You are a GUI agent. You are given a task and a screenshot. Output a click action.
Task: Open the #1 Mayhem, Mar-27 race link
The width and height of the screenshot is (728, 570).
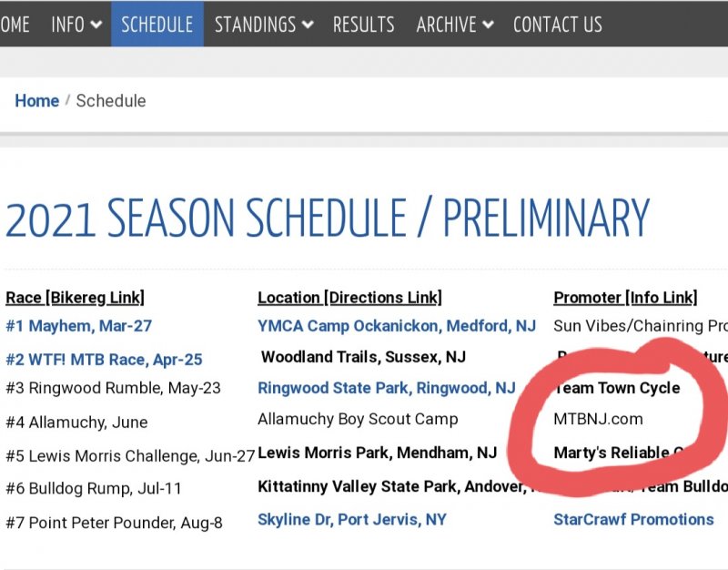tap(78, 326)
